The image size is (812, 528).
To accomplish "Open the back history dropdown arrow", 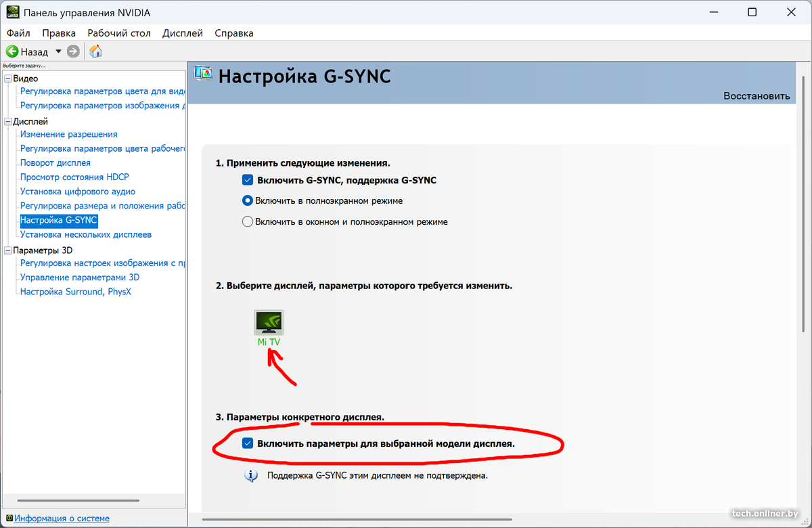I will (58, 51).
